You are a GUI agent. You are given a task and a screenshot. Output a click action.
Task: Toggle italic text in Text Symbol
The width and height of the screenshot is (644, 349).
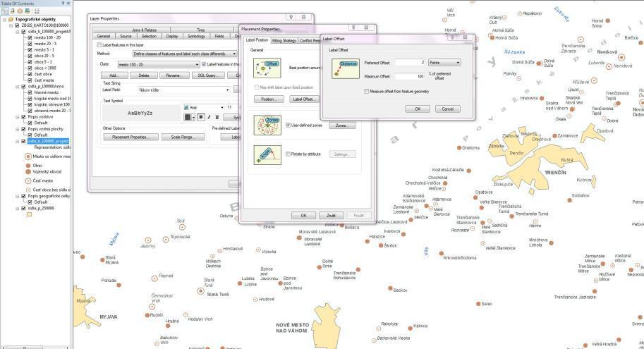(x=209, y=117)
